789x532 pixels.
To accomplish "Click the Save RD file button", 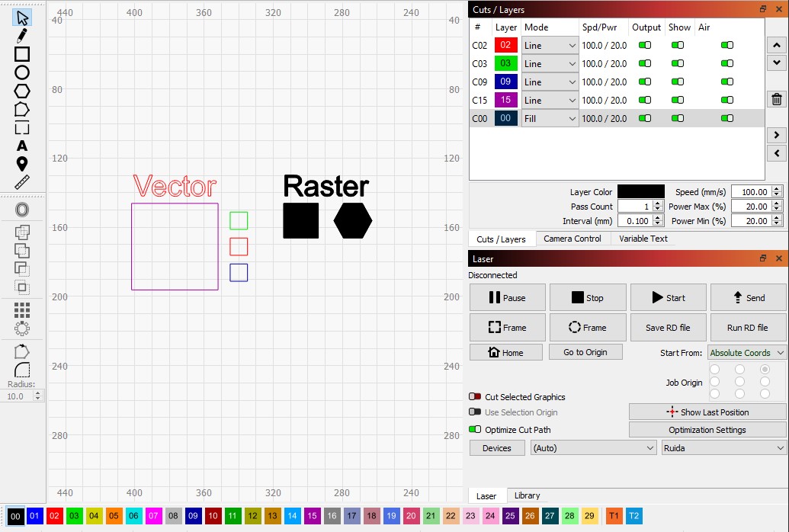I will pyautogui.click(x=667, y=328).
